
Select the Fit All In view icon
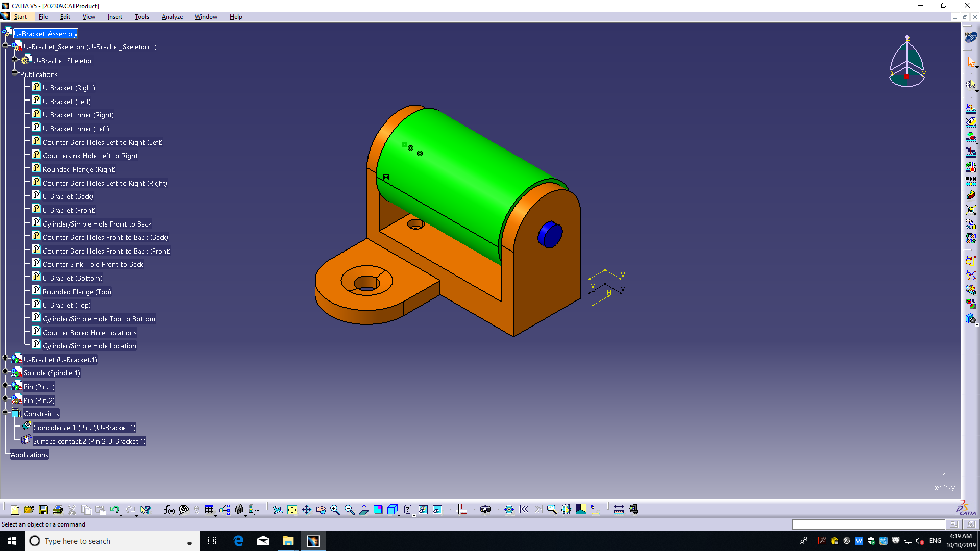(292, 510)
